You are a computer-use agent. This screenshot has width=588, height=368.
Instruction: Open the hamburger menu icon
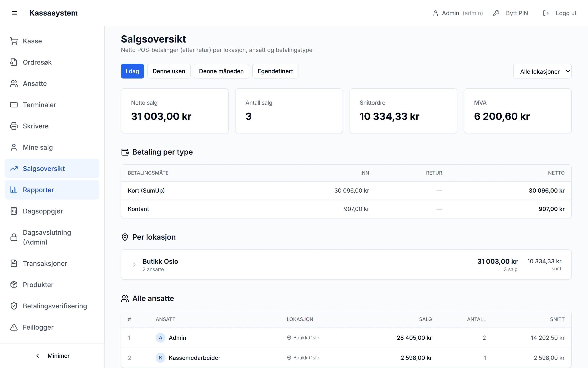point(14,13)
